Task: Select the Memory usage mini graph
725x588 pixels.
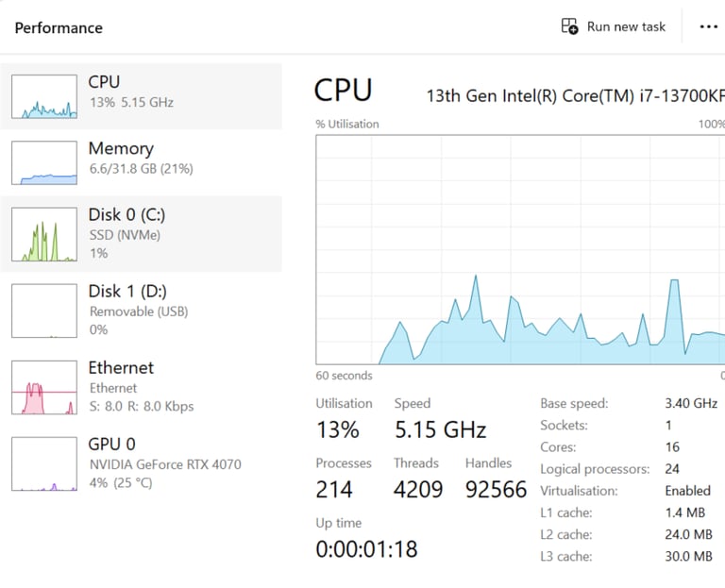Action: pos(44,162)
